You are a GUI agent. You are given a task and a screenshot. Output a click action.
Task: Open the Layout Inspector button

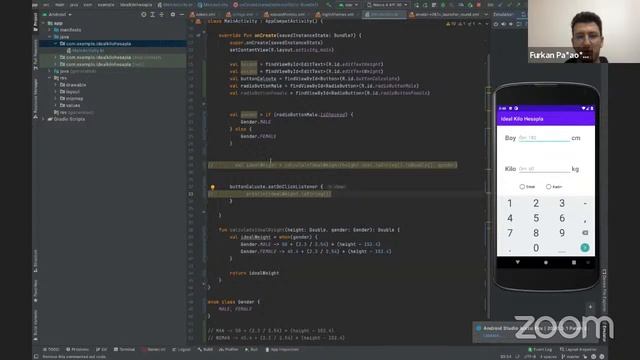coord(578,349)
